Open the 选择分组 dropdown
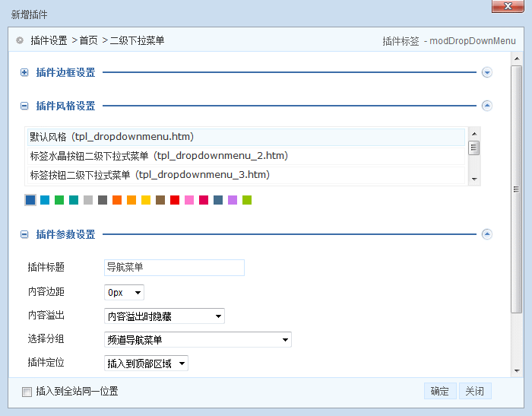 pyautogui.click(x=198, y=340)
